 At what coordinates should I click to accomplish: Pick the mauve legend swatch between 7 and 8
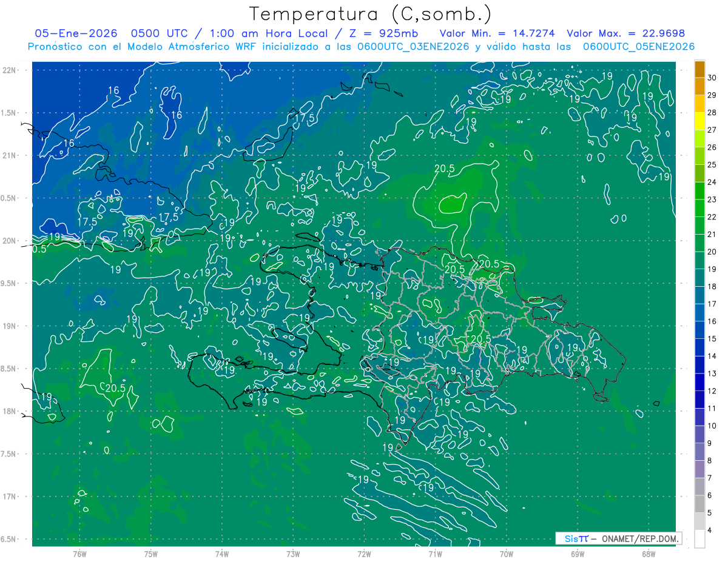[x=699, y=469]
